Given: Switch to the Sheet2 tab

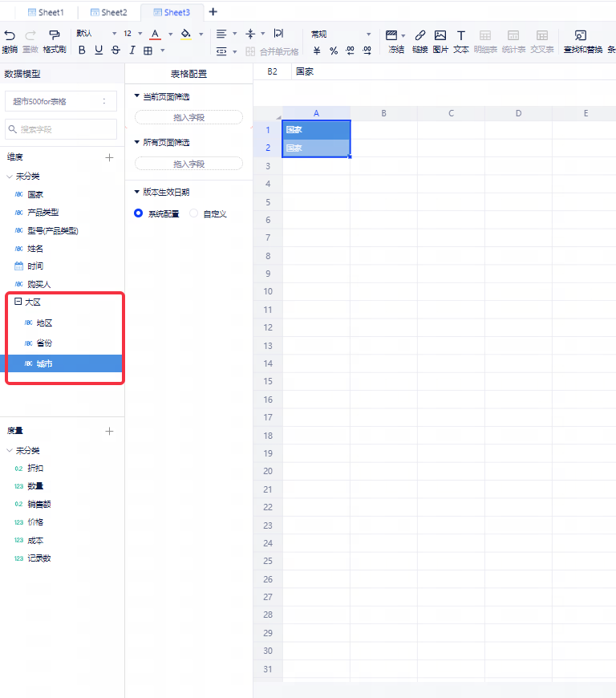Looking at the screenshot, I should [x=107, y=13].
